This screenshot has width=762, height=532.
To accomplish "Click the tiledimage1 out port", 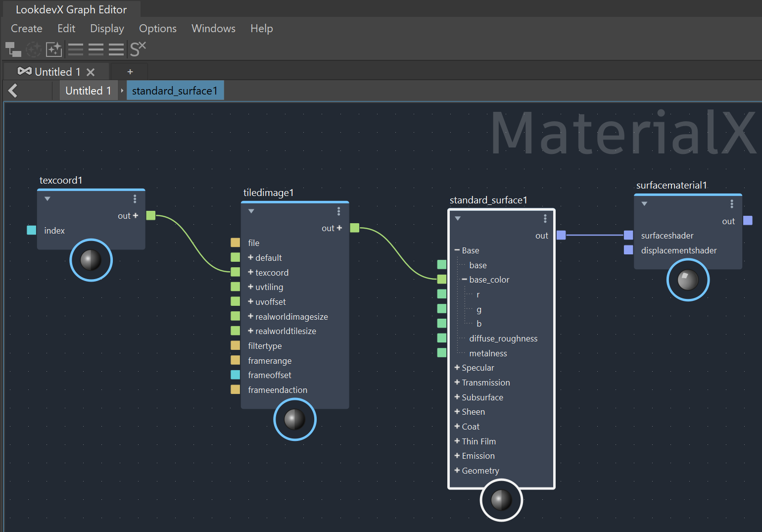I will coord(355,228).
